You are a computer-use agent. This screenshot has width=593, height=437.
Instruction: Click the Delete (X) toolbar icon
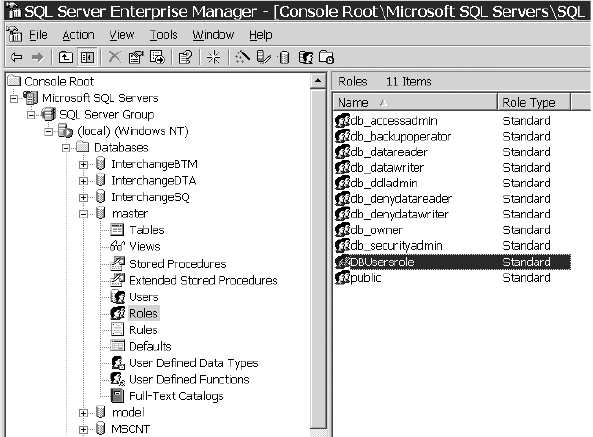[114, 57]
